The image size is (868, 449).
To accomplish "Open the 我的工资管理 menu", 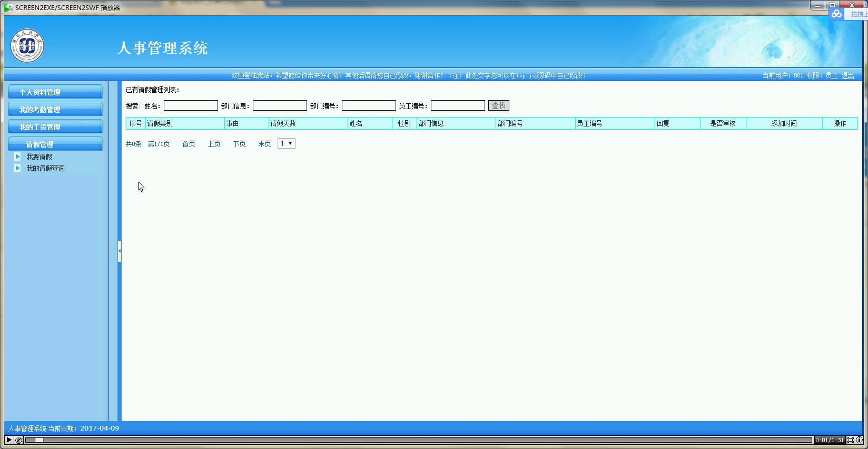I will 55,126.
